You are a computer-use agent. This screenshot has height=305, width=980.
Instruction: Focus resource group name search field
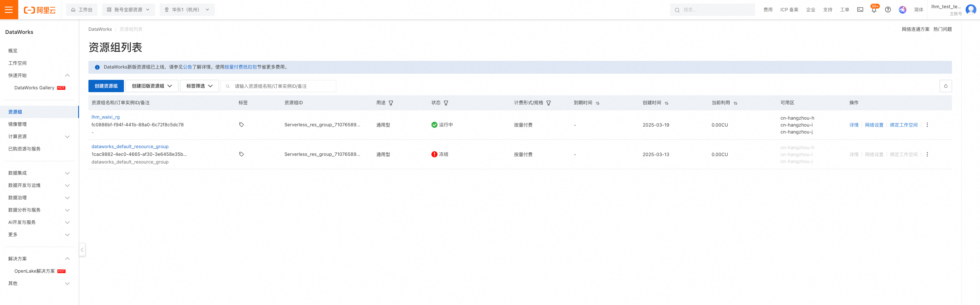[x=278, y=86]
